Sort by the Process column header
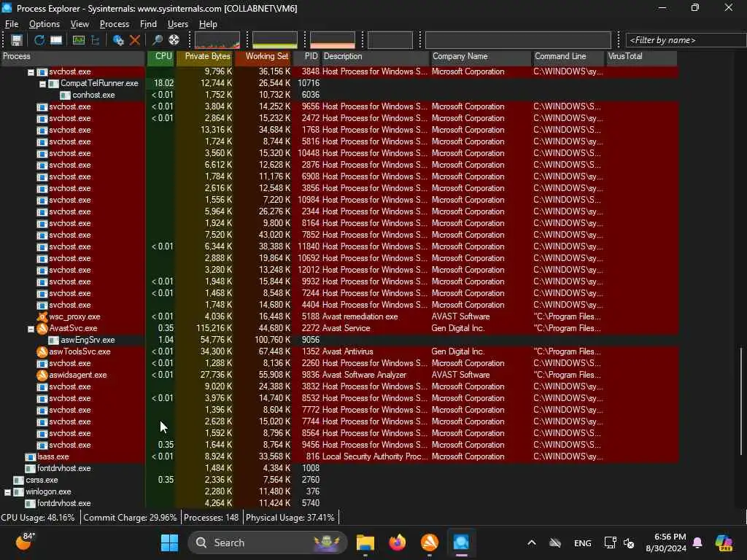The height and width of the screenshot is (560, 747). [x=73, y=56]
